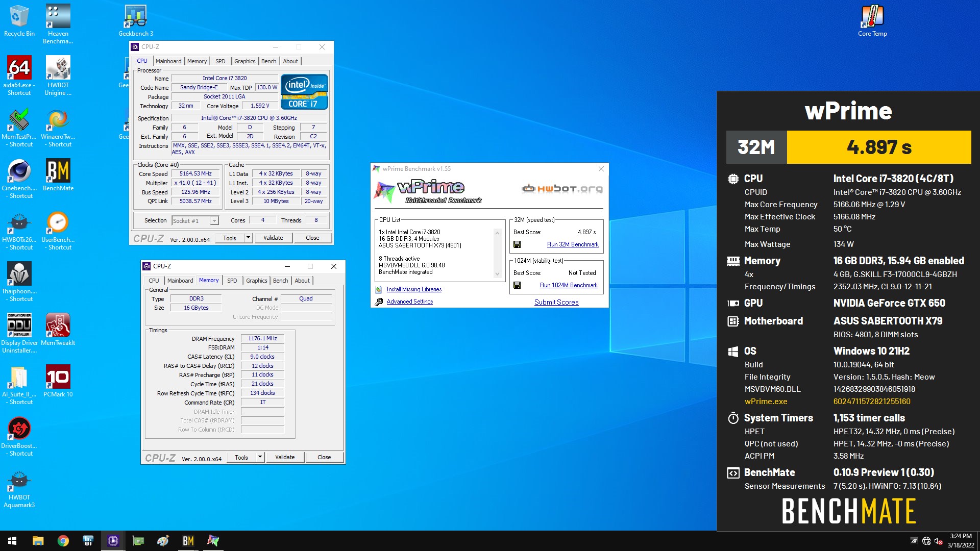
Task: Open the Core Temp desktop icon
Action: pos(872,20)
